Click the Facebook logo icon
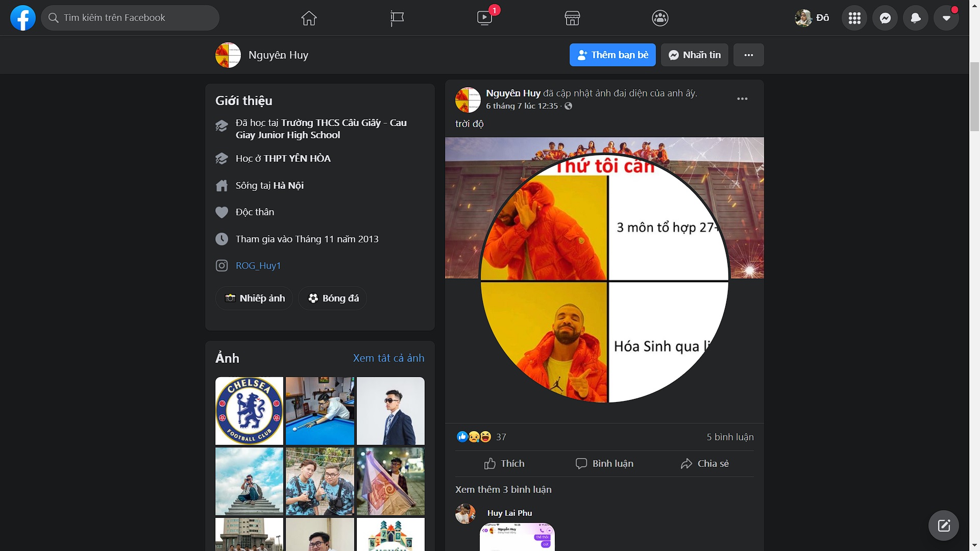 coord(23,18)
